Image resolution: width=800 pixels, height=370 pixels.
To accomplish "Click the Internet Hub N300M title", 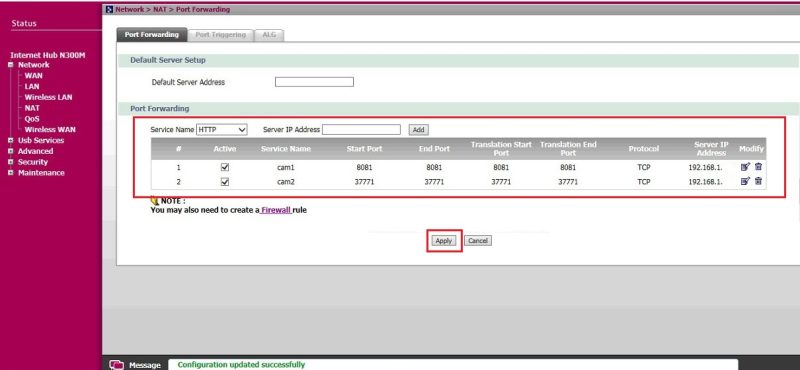I will [x=47, y=55].
